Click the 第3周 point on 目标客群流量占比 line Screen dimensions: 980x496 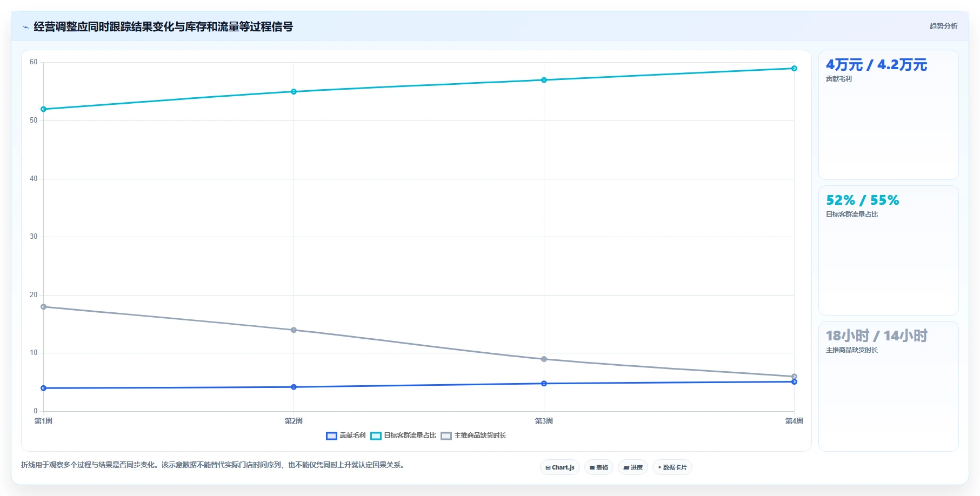coord(544,80)
